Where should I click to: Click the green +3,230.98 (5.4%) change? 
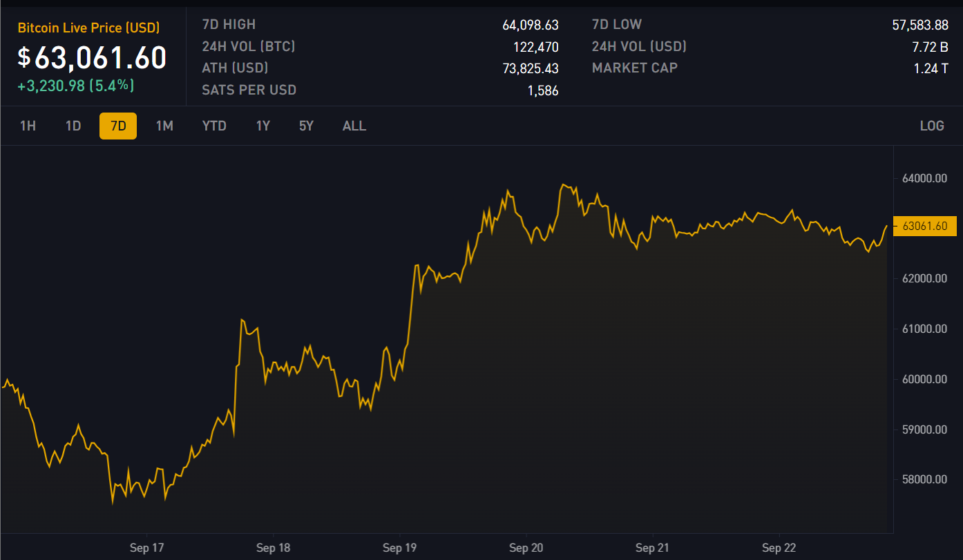pos(76,86)
